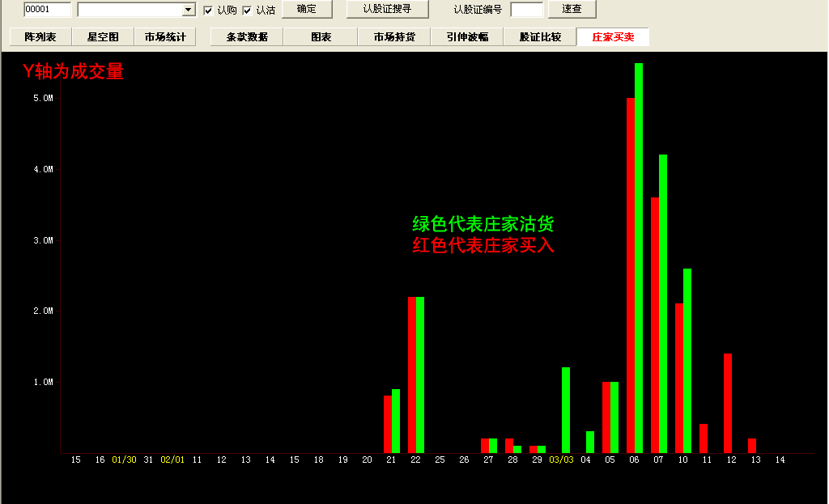The width and height of the screenshot is (829, 504).
Task: Click the stock code field showing 00001
Action: point(47,10)
